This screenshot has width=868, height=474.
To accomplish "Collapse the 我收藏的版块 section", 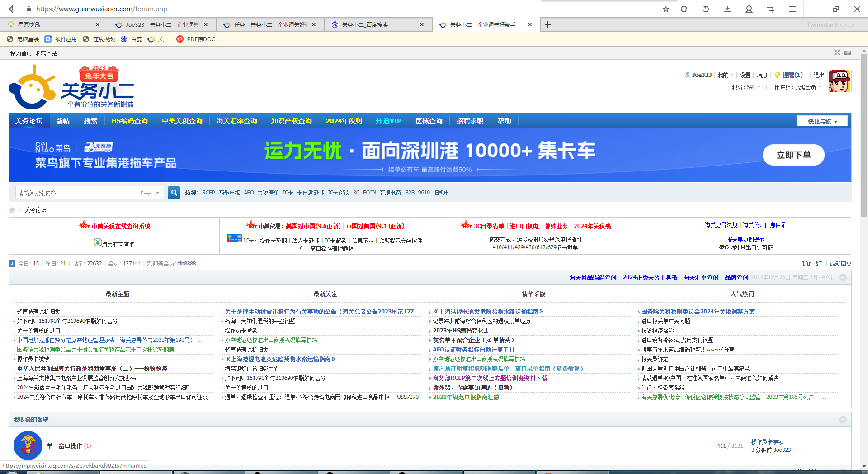I will [x=843, y=419].
